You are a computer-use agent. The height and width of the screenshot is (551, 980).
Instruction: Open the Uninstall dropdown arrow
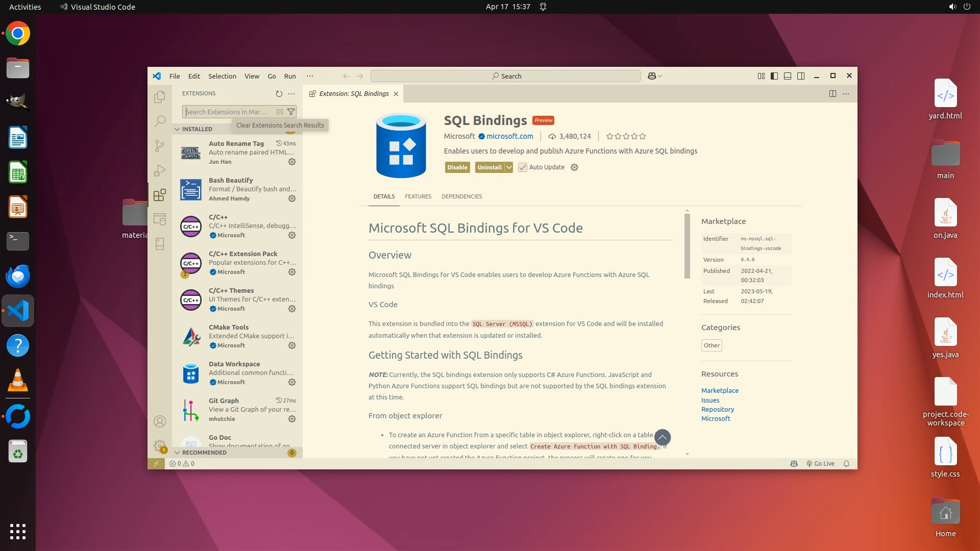pyautogui.click(x=509, y=167)
